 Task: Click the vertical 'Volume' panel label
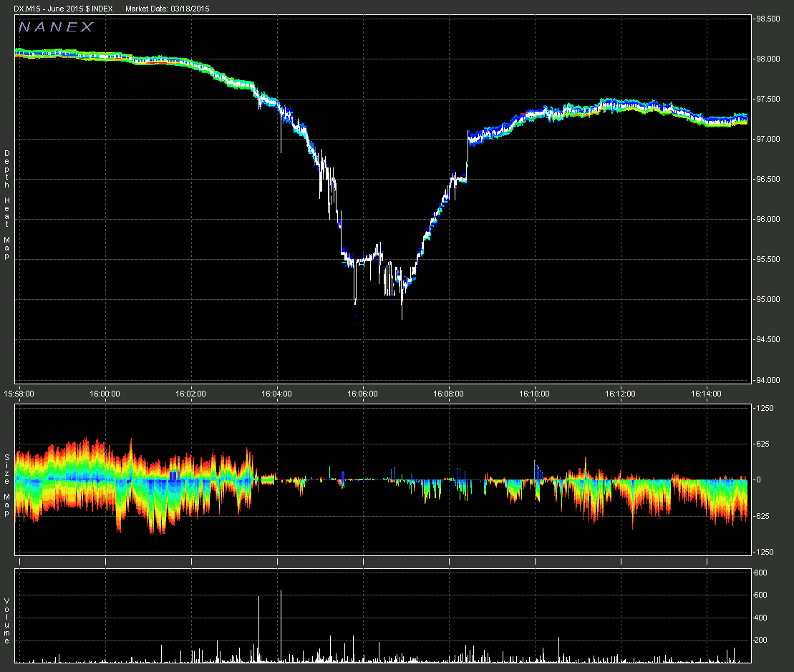click(7, 621)
